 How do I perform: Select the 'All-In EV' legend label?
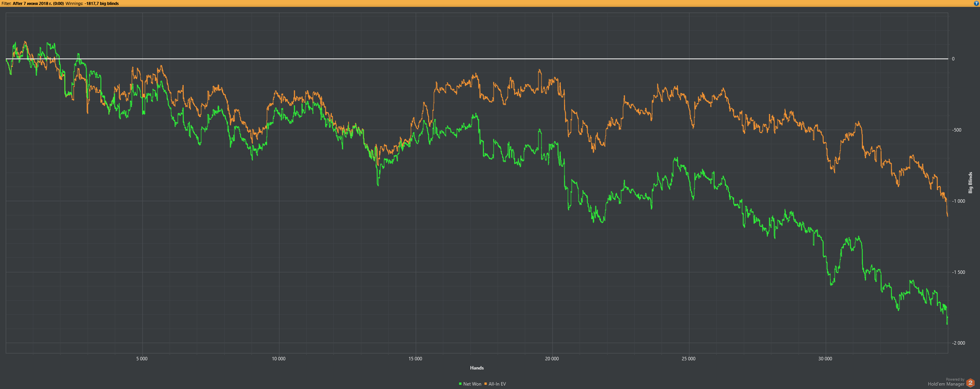coord(497,384)
